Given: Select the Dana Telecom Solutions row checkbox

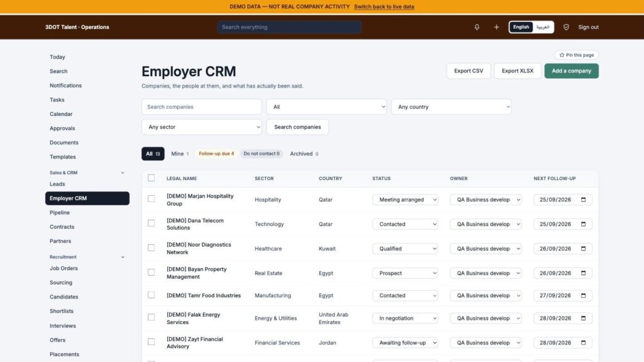Looking at the screenshot, I should (151, 223).
